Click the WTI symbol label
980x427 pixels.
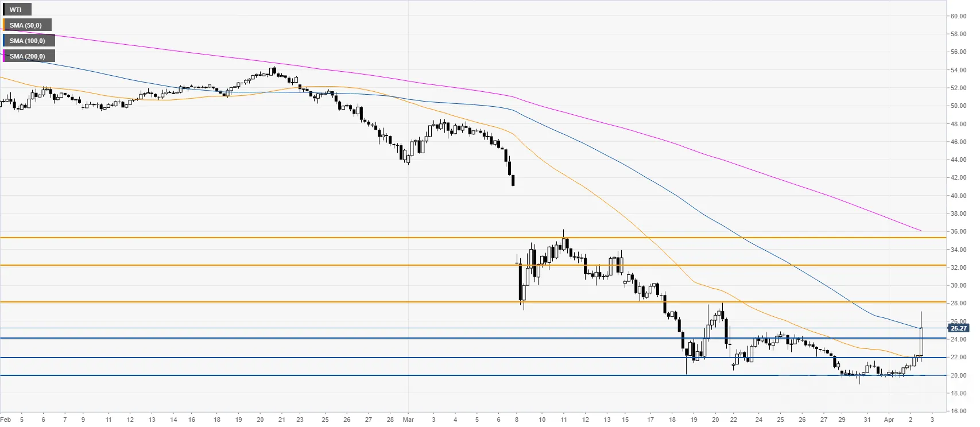click(17, 10)
